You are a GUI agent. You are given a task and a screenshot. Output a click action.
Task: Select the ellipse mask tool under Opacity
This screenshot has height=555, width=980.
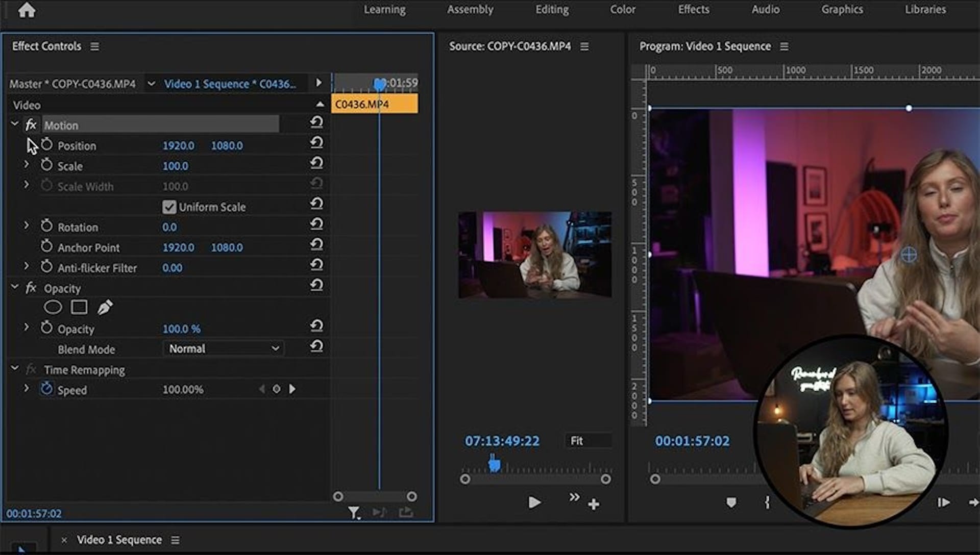[x=54, y=307]
